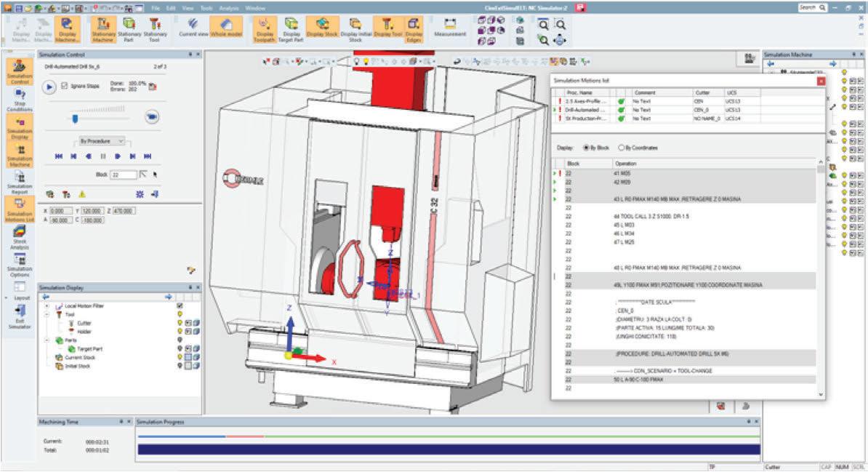Toggle Local Motion Filter checkbox
Screen dimensions: 868x472
coord(180,305)
